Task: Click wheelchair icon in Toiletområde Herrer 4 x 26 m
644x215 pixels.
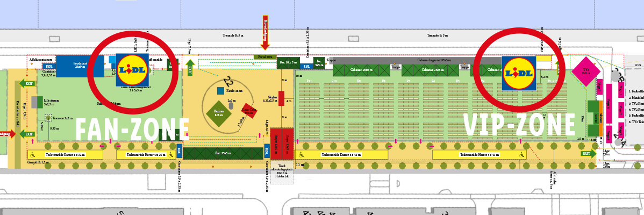Action: (170, 155)
